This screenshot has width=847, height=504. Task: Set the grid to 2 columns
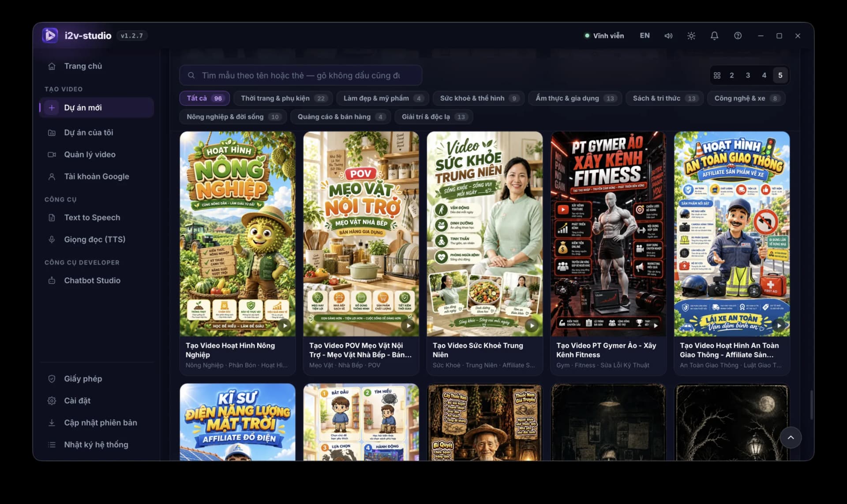coord(731,75)
